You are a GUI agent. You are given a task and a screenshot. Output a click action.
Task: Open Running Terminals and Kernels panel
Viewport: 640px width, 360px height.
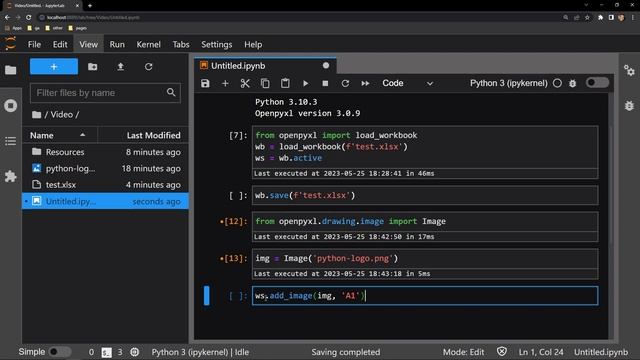click(x=11, y=106)
